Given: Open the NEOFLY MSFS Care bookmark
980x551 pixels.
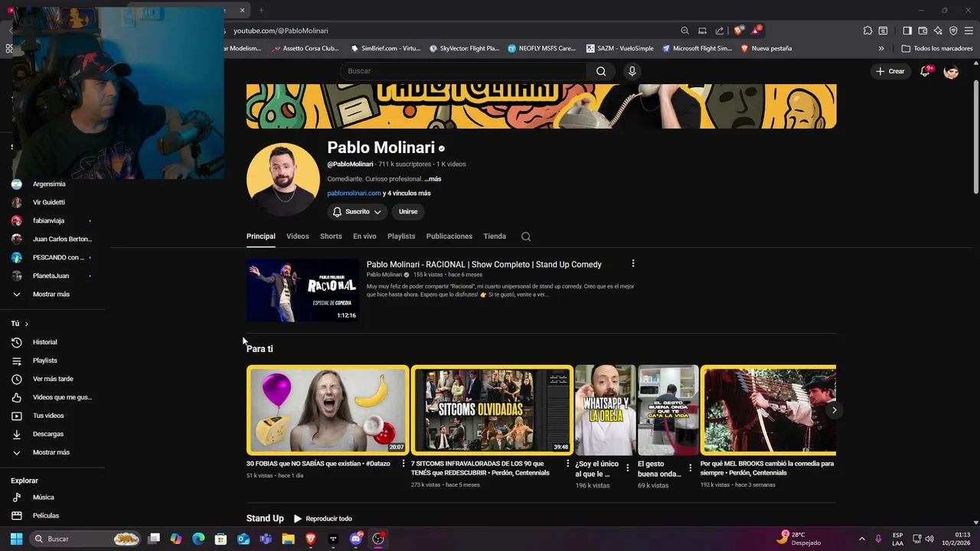Looking at the screenshot, I should 541,48.
